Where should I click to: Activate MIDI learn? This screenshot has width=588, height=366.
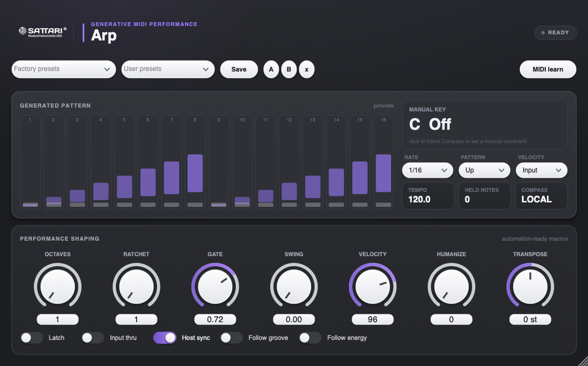pyautogui.click(x=548, y=69)
